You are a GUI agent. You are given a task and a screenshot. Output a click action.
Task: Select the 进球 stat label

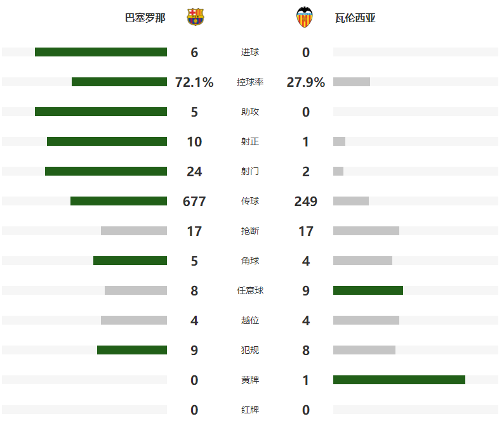[250, 52]
